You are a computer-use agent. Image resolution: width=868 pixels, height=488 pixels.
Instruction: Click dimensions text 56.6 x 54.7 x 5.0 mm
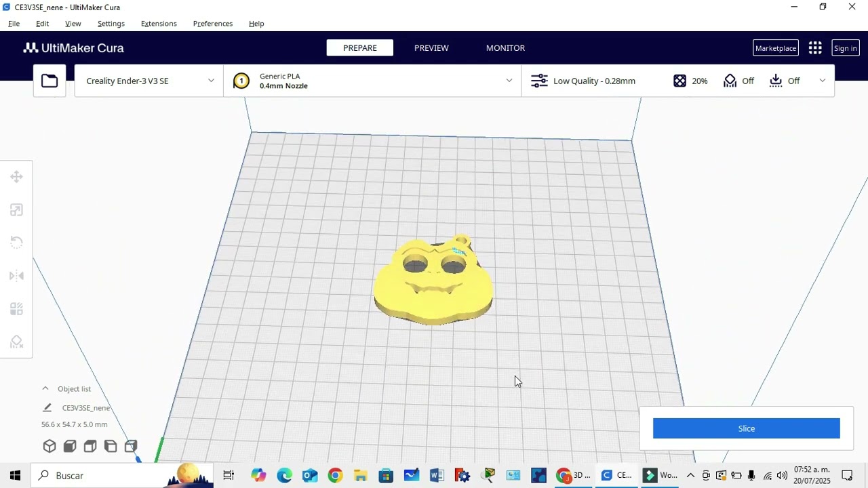pos(74,424)
